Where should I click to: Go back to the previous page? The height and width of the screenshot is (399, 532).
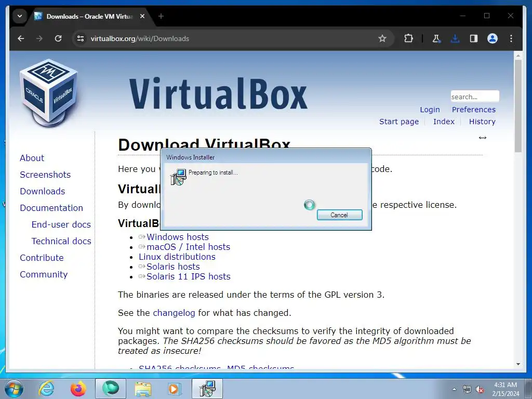click(x=21, y=38)
